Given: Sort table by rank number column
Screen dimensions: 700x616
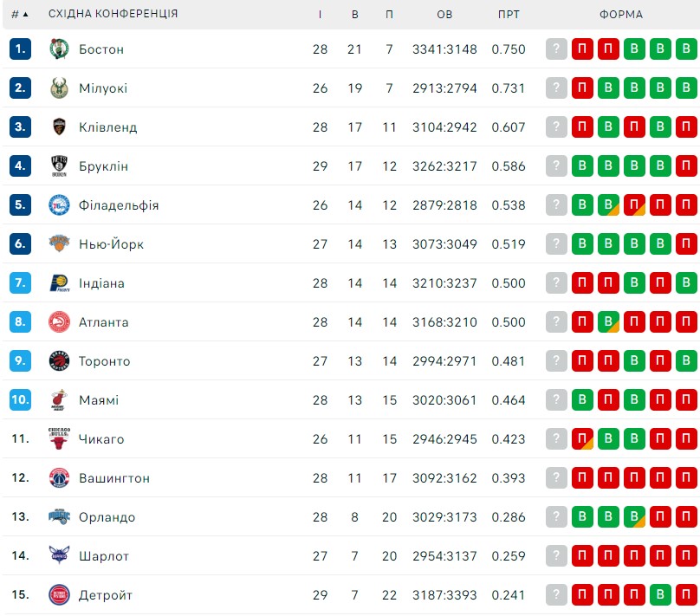Looking at the screenshot, I should pos(20,14).
